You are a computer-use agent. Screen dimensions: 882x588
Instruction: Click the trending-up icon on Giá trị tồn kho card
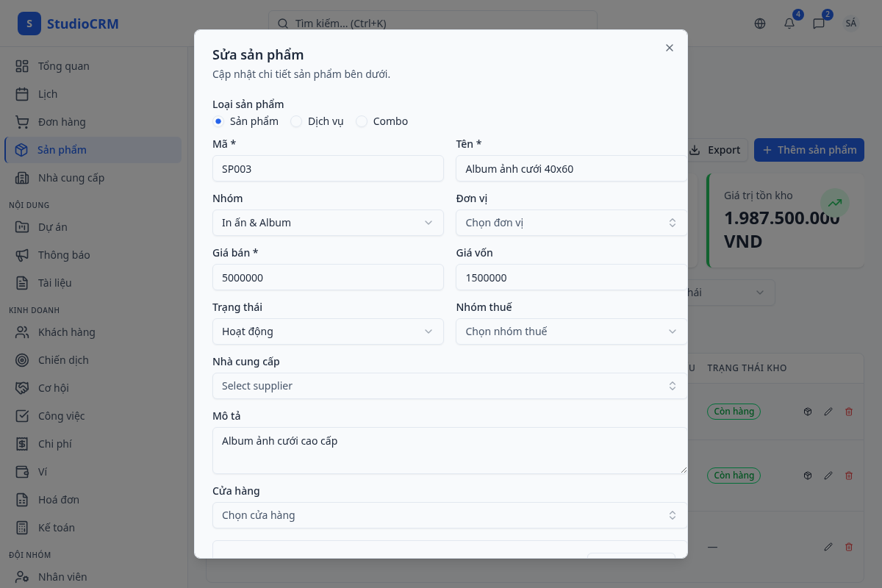[x=835, y=203]
